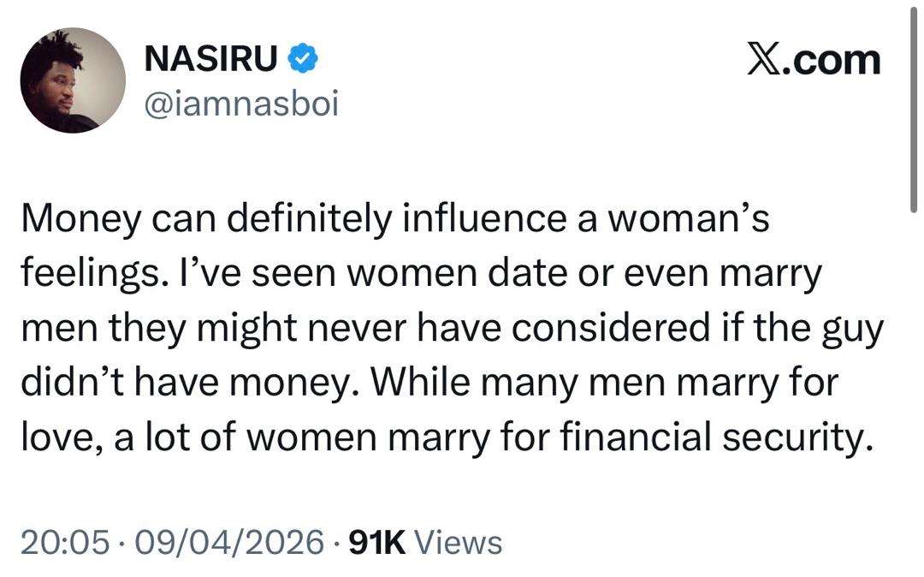
Task: Tap the verification badge next to NASIRU
Action: (304, 59)
